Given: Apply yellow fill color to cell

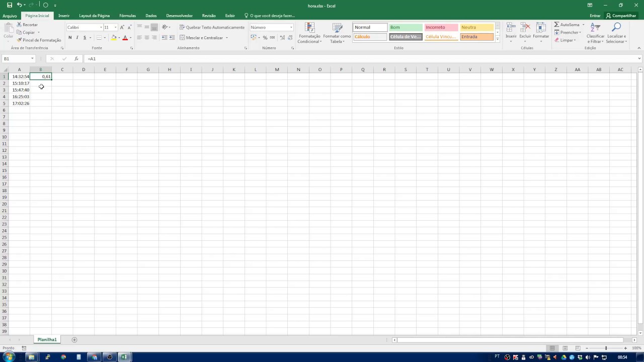Looking at the screenshot, I should (x=114, y=38).
